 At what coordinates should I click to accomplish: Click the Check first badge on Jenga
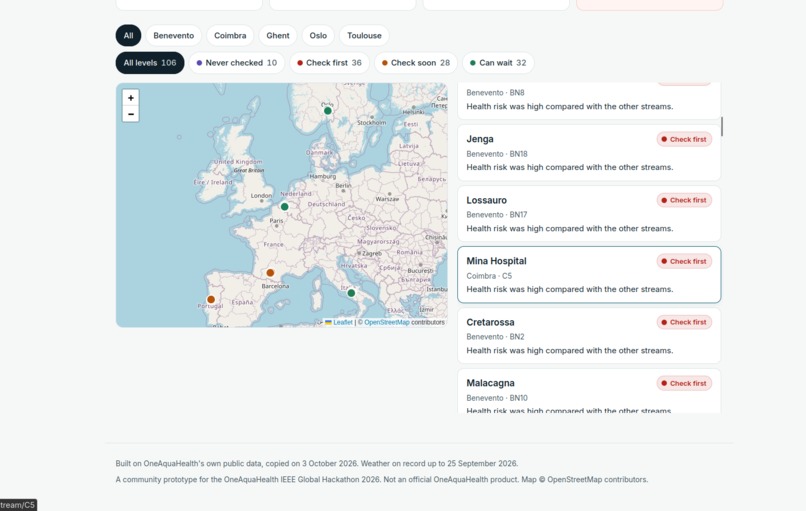click(x=684, y=139)
